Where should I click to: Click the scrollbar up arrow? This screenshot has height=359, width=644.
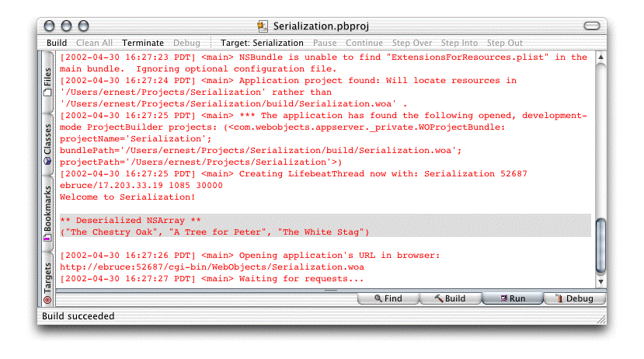click(600, 57)
